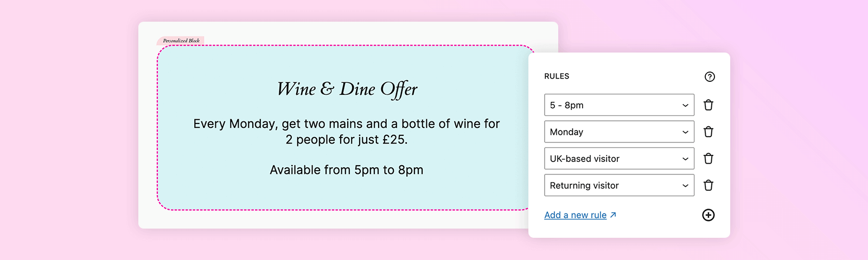Delete the 5 - 8pm rule
Image resolution: width=868 pixels, height=260 pixels.
click(x=709, y=105)
